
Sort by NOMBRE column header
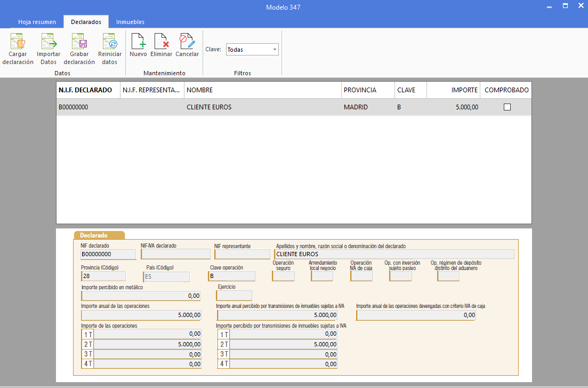tap(262, 90)
